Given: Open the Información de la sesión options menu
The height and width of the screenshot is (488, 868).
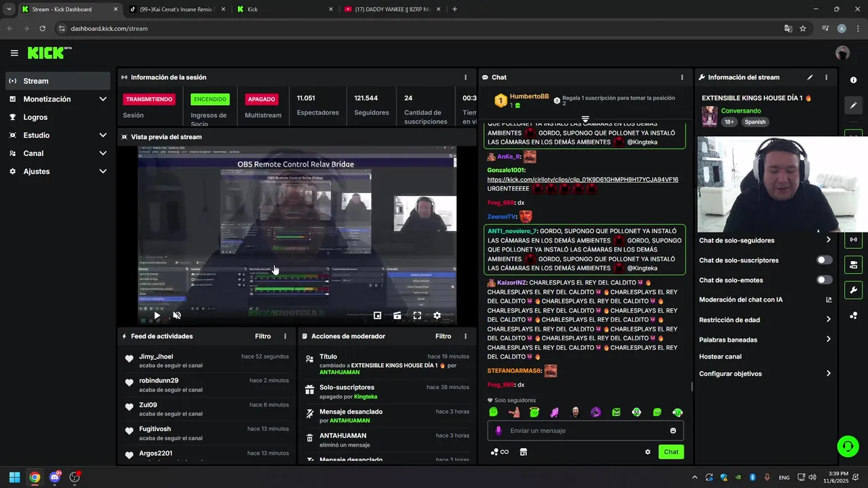Looking at the screenshot, I should click(465, 77).
